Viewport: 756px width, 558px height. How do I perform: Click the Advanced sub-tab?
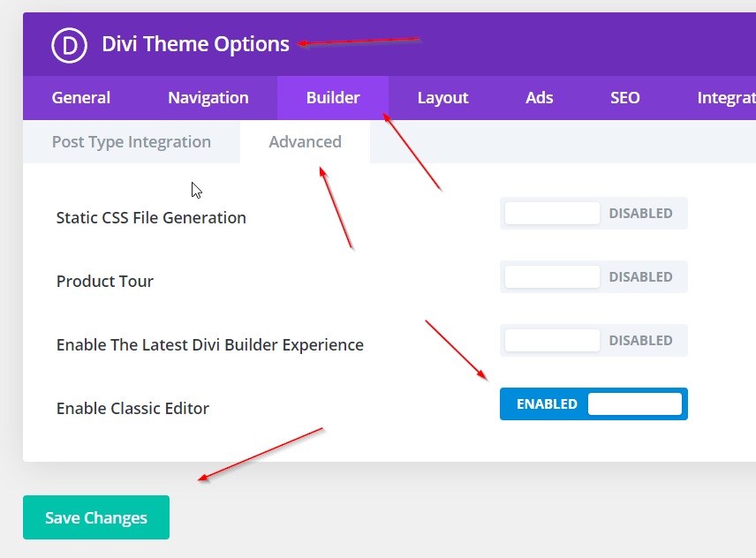(x=305, y=142)
